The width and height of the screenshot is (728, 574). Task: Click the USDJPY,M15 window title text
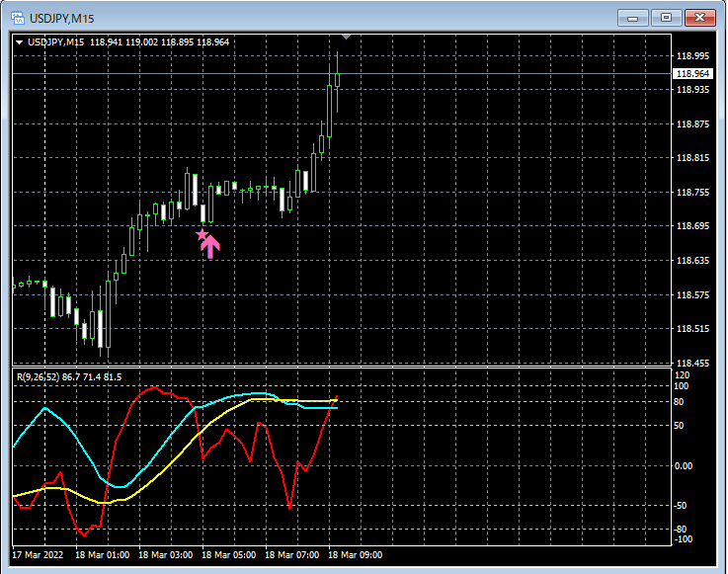click(62, 19)
